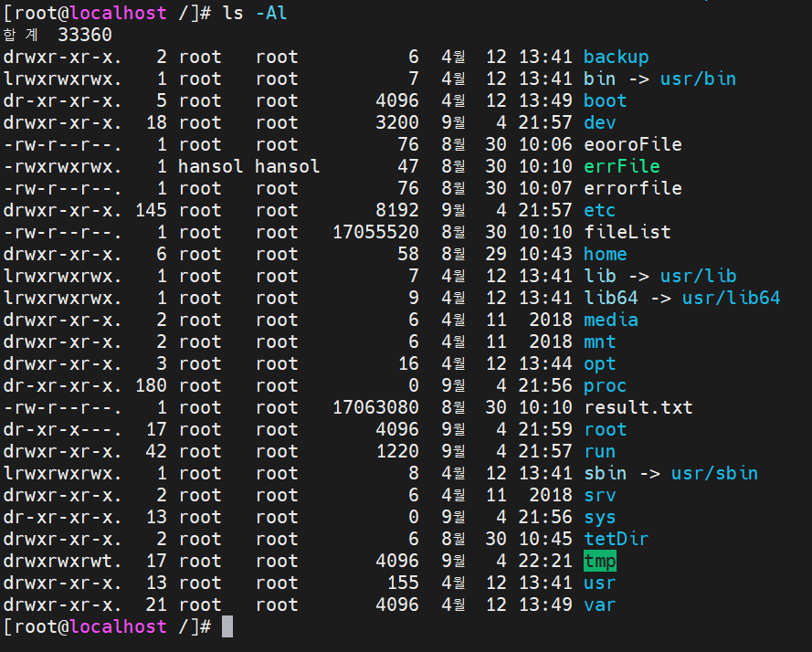Select the 'result.txt' file name
The image size is (812, 652).
coord(638,407)
